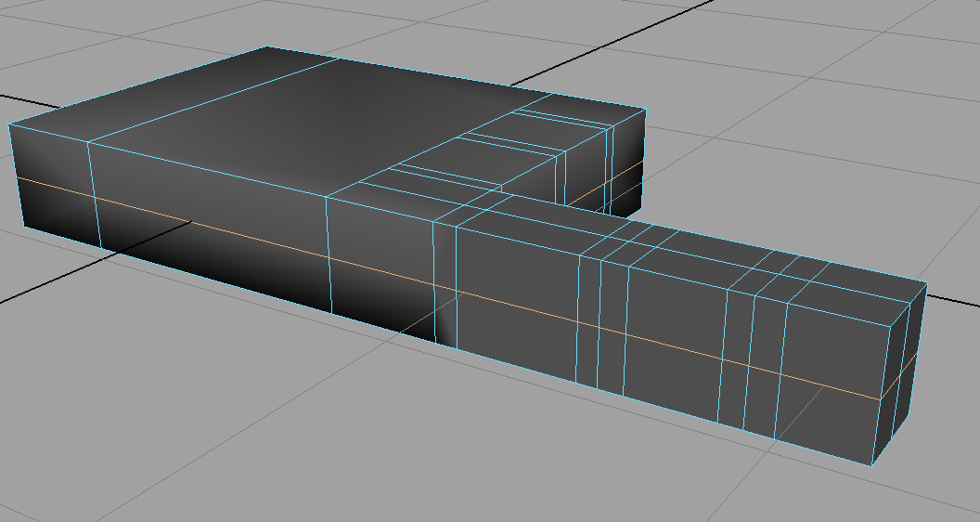The width and height of the screenshot is (980, 522).
Task: Select the narrow leftmost front face of the wide box
Action: pyautogui.click(x=55, y=188)
